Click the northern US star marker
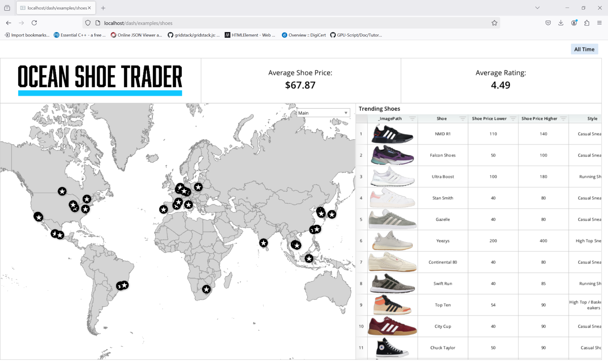The width and height of the screenshot is (608, 364). tap(62, 191)
